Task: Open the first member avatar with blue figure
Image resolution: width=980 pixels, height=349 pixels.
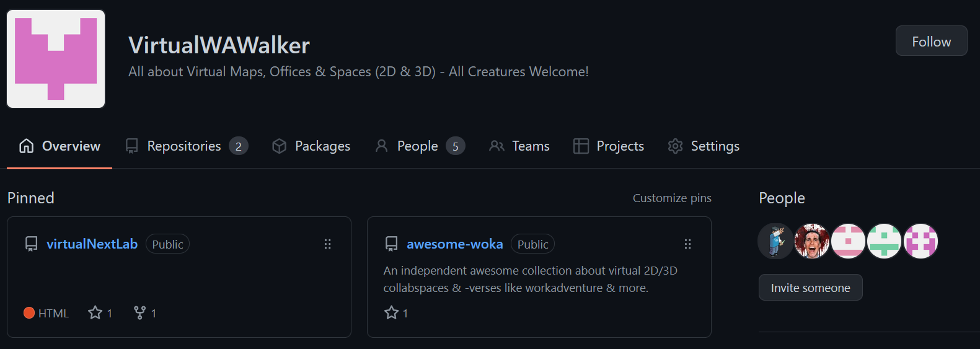Action: pyautogui.click(x=775, y=241)
